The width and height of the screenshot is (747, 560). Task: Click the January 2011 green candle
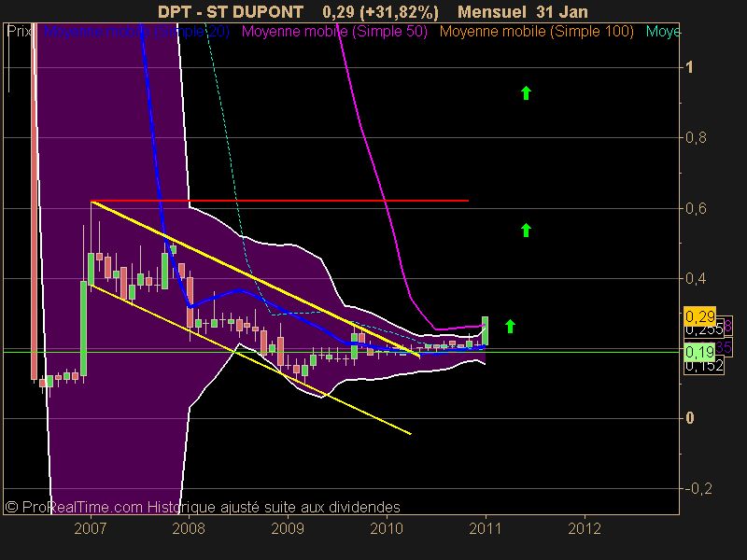click(485, 330)
